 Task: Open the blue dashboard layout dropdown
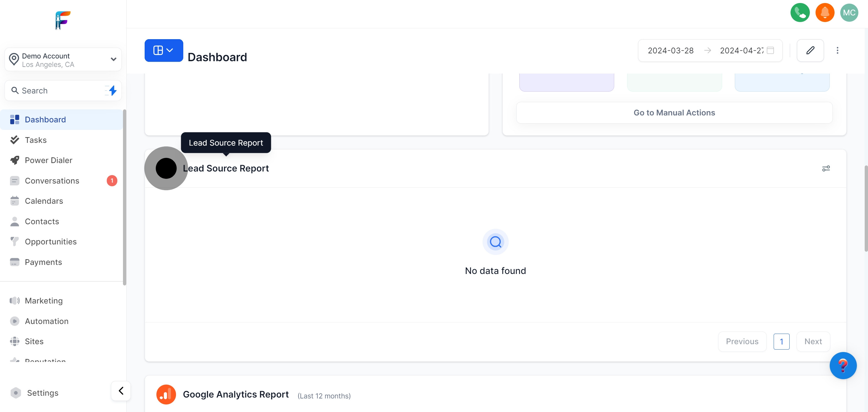(x=163, y=50)
